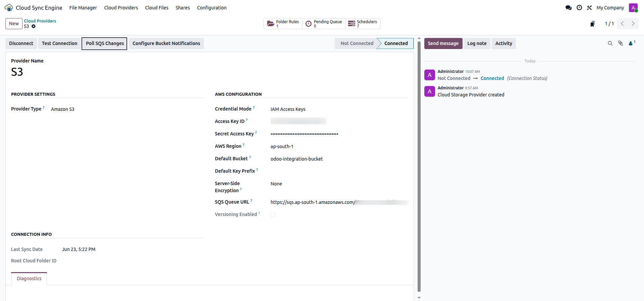
Task: Open the Folder Rules stat button
Action: coord(283,24)
